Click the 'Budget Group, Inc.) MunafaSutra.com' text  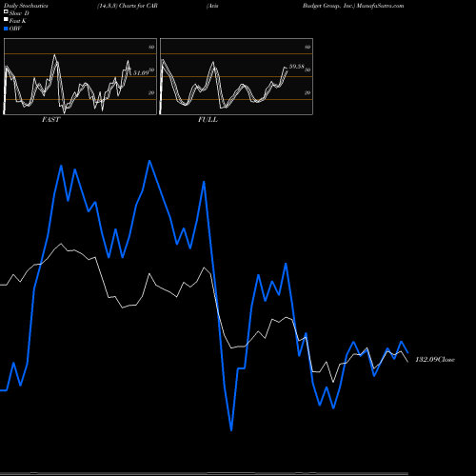pos(353,6)
